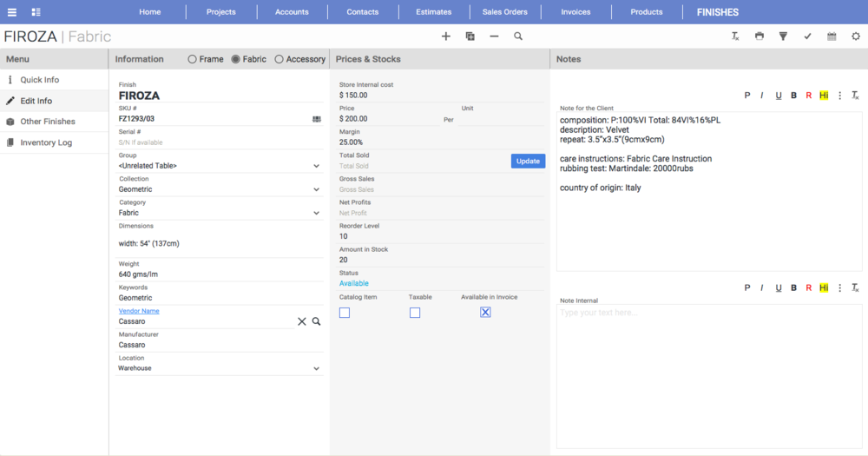Select the Frame radio button

193,59
